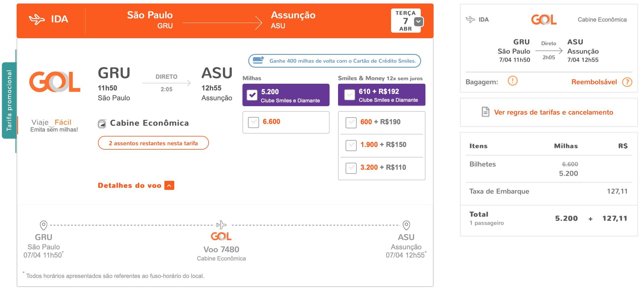Viewport: 644px width, 294px height.
Task: Tick the 610 + R$192 Clube Smiles checkbox
Action: pyautogui.click(x=350, y=95)
